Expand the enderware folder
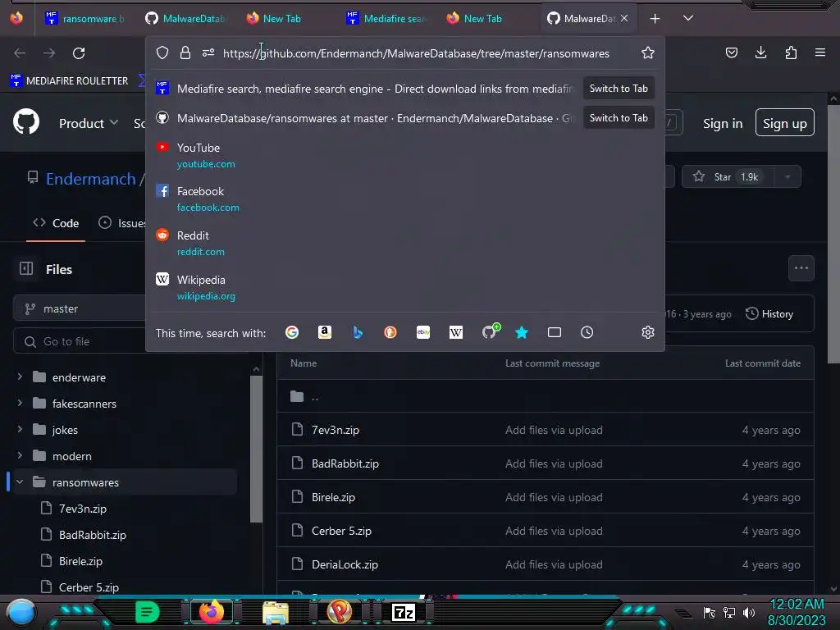 [20, 377]
